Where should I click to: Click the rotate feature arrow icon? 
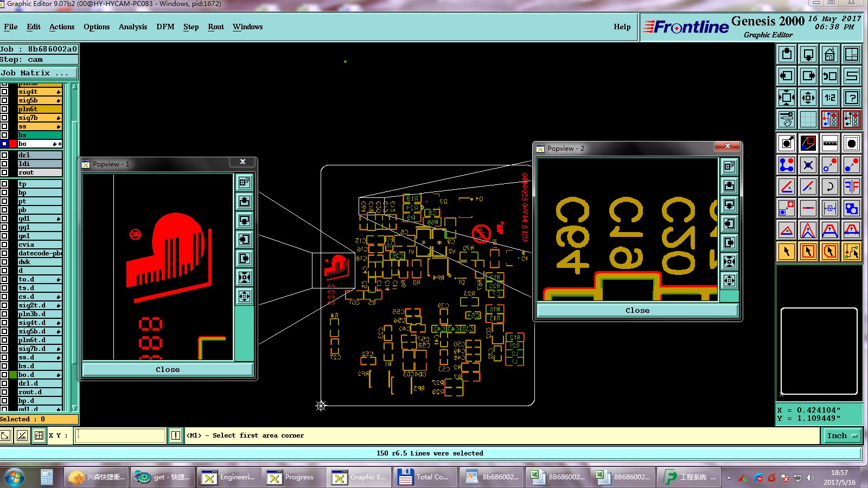click(829, 187)
